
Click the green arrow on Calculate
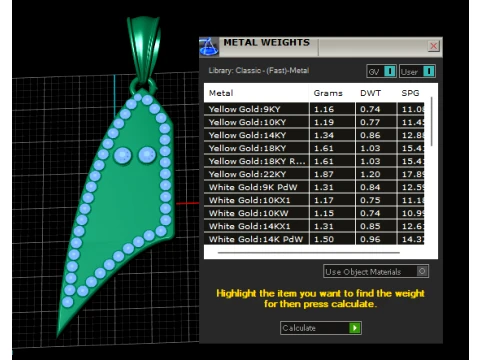click(355, 328)
